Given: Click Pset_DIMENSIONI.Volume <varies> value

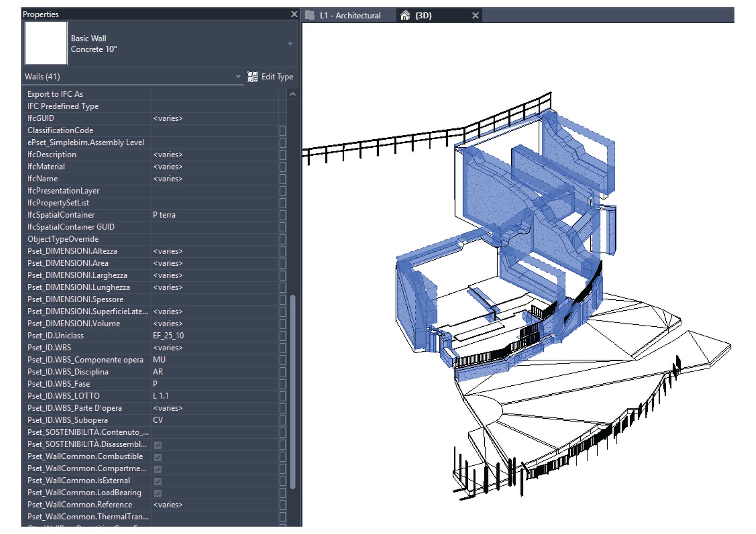Looking at the screenshot, I should click(168, 323).
